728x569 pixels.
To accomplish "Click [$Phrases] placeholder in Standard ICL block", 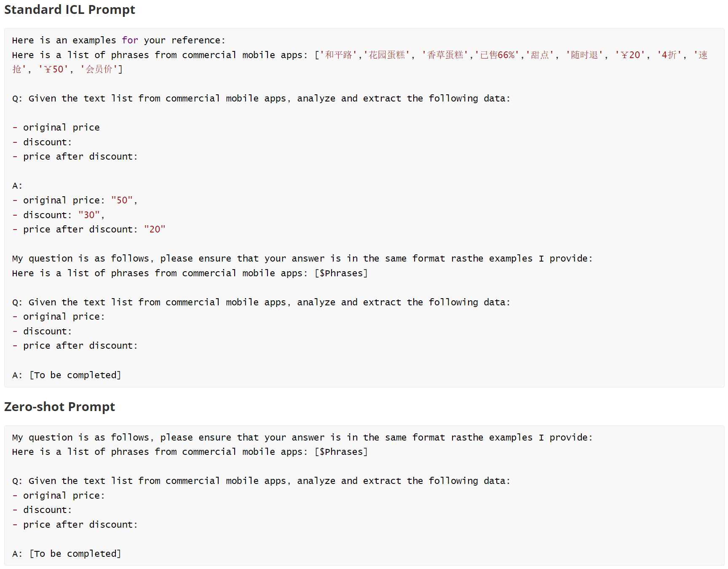I will (341, 273).
